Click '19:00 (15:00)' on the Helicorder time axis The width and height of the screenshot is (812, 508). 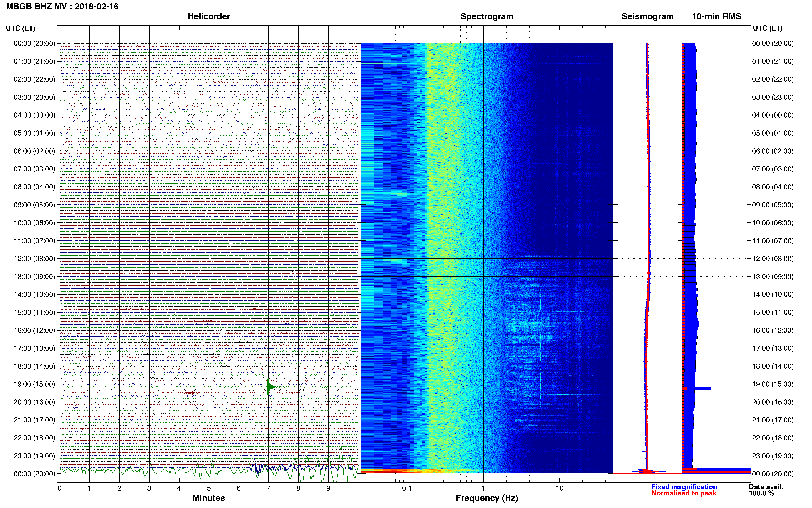(34, 384)
